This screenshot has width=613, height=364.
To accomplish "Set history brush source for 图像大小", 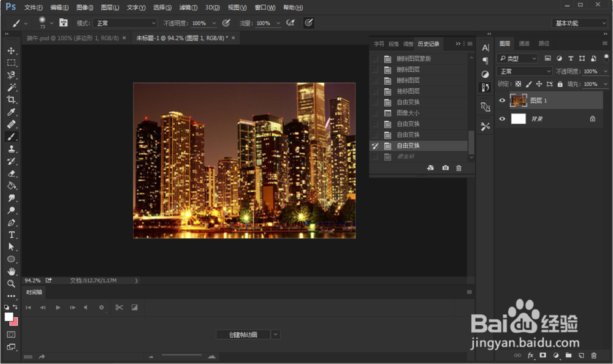I will coord(375,113).
